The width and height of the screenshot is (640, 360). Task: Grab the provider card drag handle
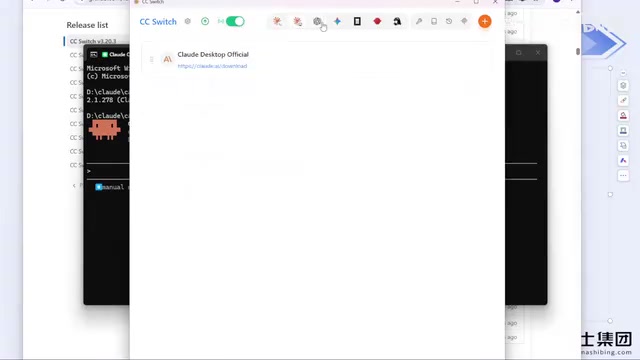pyautogui.click(x=151, y=60)
